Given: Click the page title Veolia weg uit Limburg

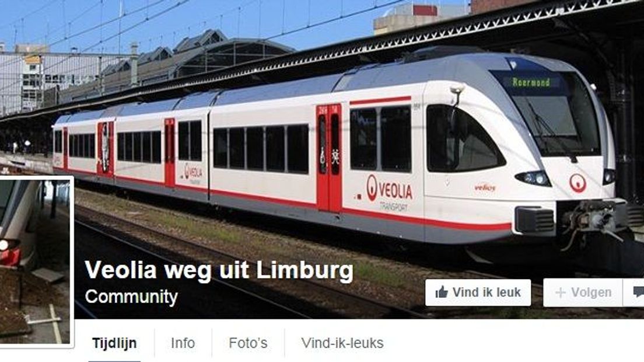Looking at the screenshot, I should [x=219, y=270].
